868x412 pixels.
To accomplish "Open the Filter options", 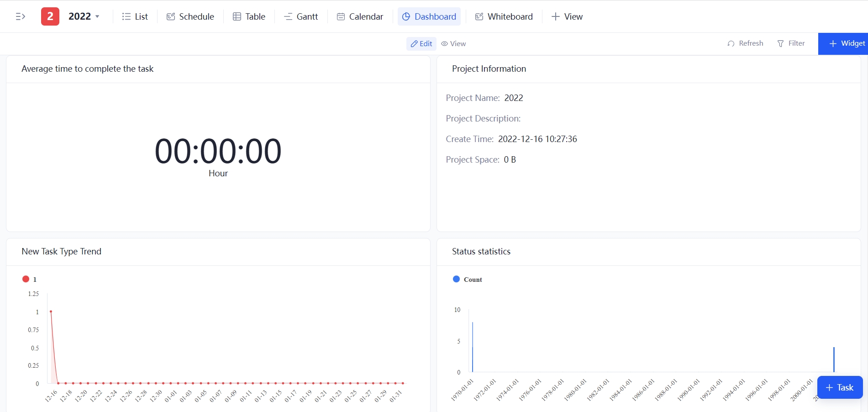I will pyautogui.click(x=791, y=43).
